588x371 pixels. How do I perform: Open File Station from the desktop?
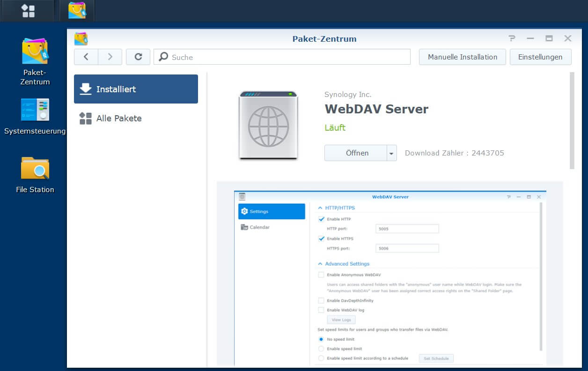coord(35,175)
